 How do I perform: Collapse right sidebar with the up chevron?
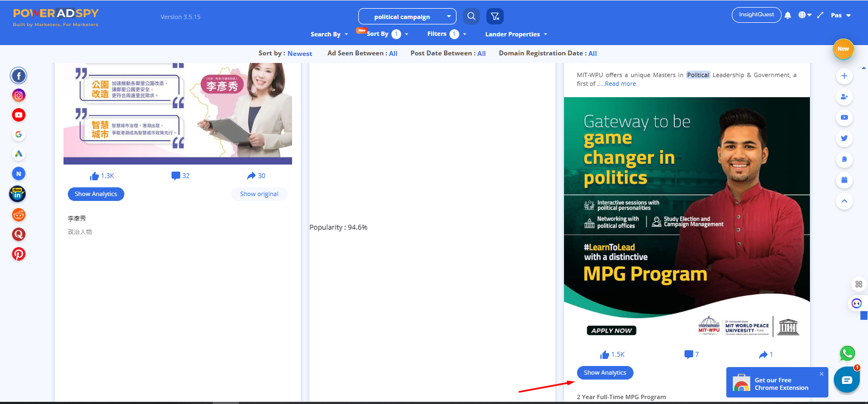tap(844, 201)
